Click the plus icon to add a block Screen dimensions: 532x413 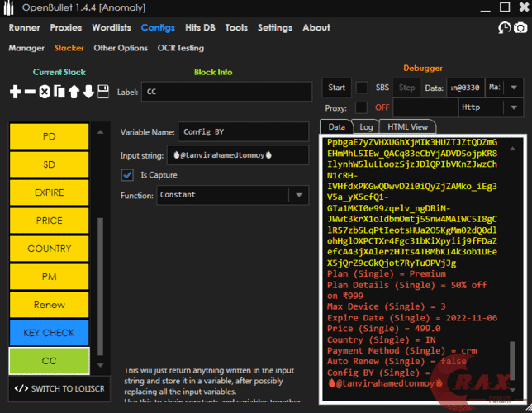[x=15, y=92]
